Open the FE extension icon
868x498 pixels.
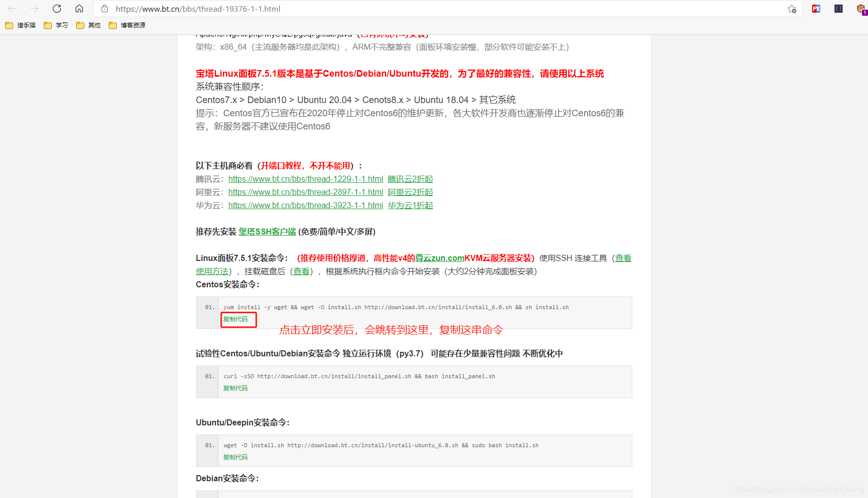pyautogui.click(x=816, y=9)
